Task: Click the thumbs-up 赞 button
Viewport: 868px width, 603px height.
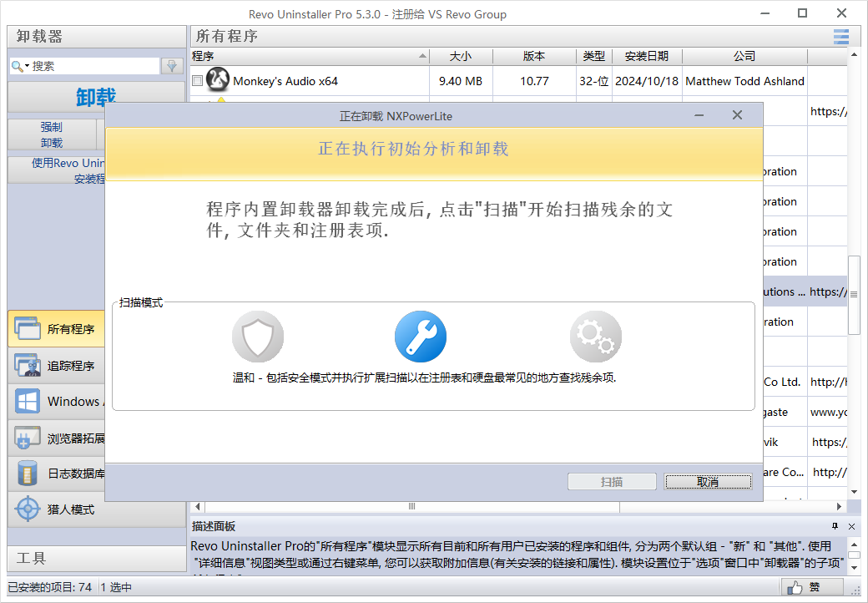Action: pos(805,587)
